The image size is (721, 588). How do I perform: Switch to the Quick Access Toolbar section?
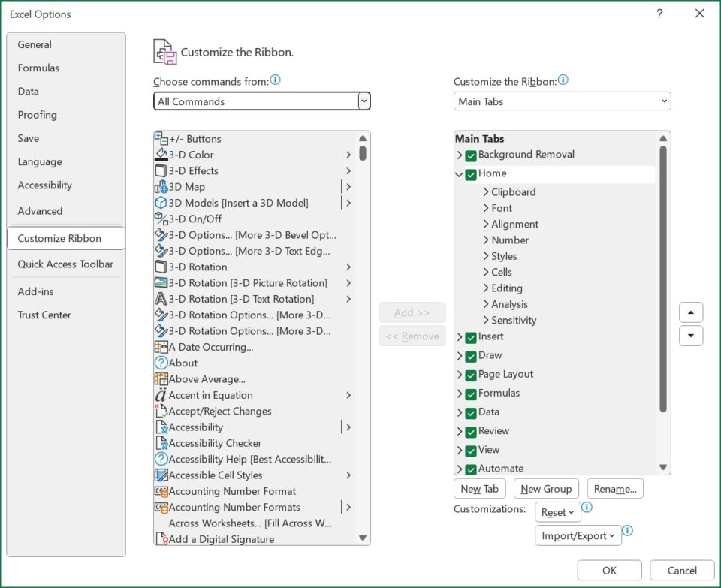point(67,264)
